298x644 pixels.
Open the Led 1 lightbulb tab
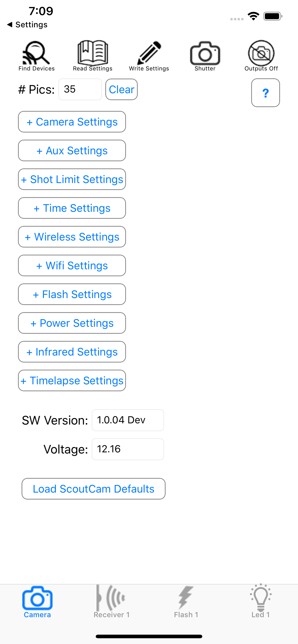(261, 601)
